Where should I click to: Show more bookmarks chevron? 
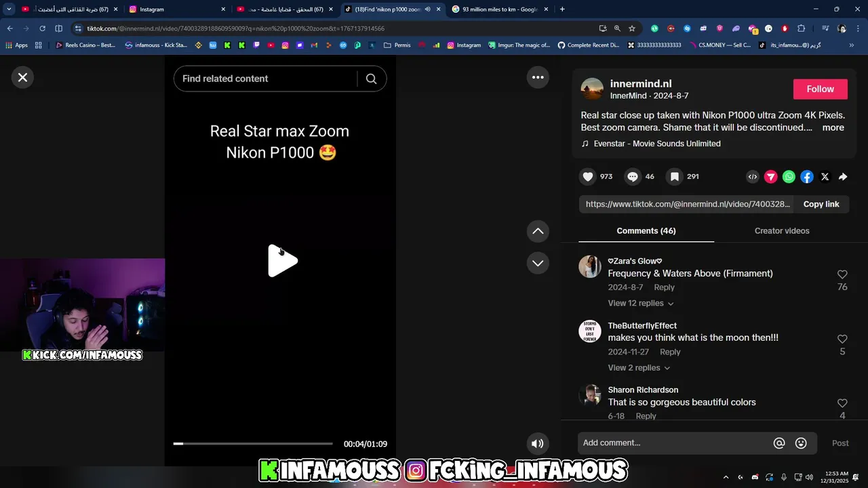pyautogui.click(x=852, y=45)
